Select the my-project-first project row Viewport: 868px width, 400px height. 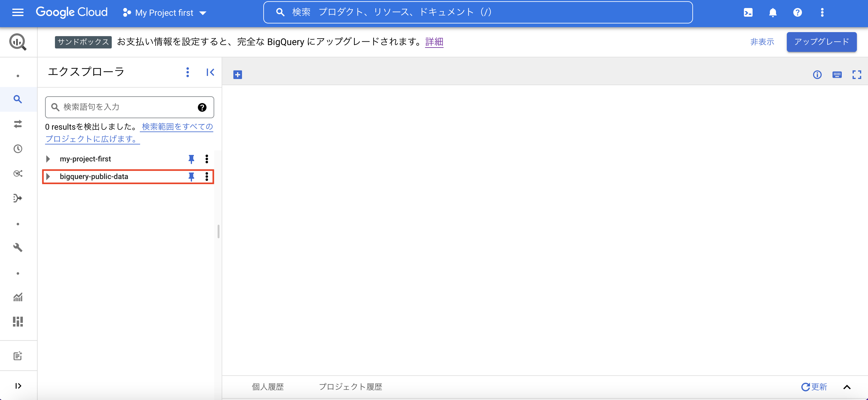(x=128, y=159)
